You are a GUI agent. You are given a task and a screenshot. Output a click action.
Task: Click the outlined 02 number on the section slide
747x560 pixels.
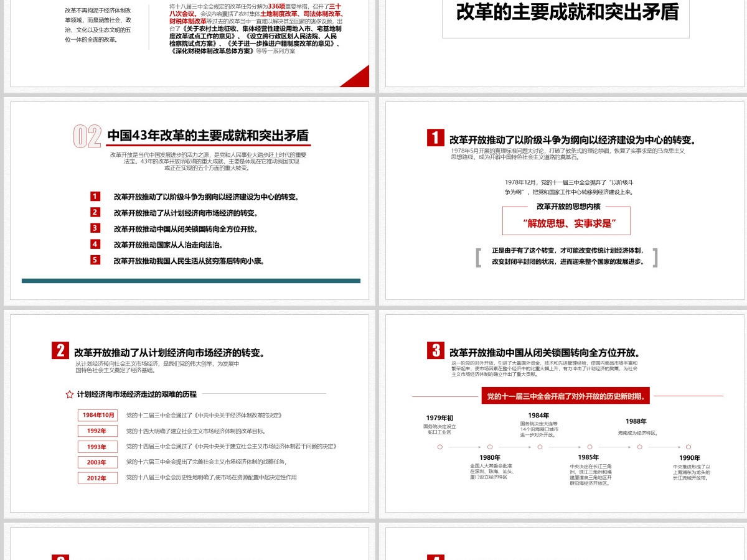pos(88,136)
